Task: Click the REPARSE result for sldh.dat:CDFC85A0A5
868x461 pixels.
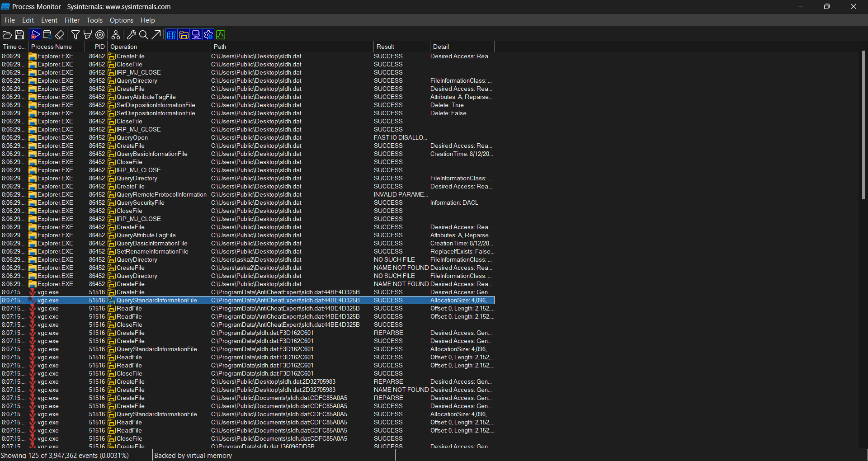Action: tap(389, 398)
